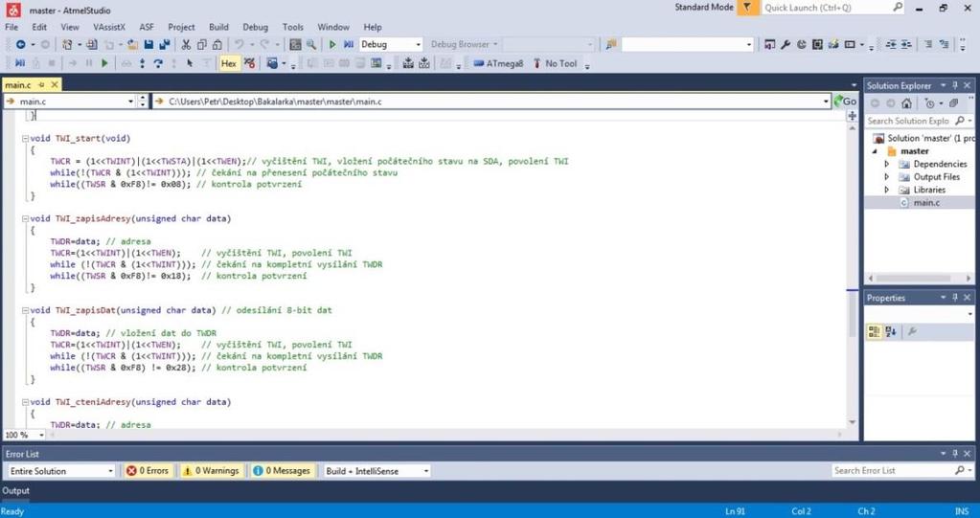
Task: Click the cursor pointer icon on debug toolbar
Action: point(190,63)
